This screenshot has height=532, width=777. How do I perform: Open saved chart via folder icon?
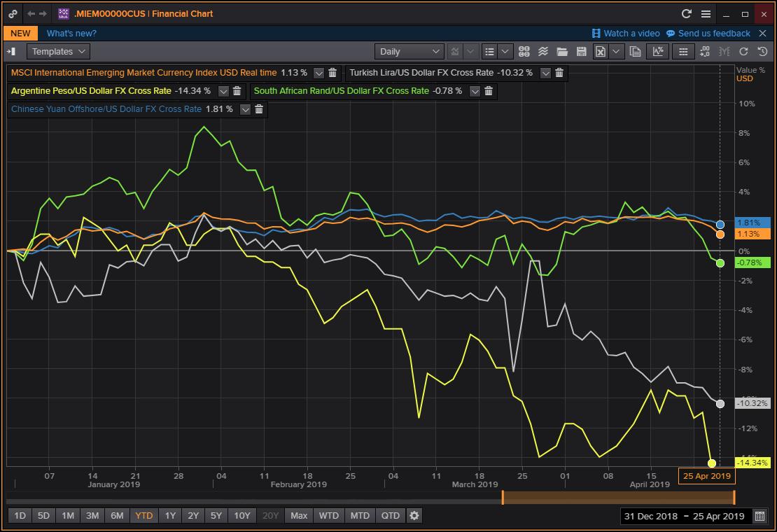coord(562,51)
